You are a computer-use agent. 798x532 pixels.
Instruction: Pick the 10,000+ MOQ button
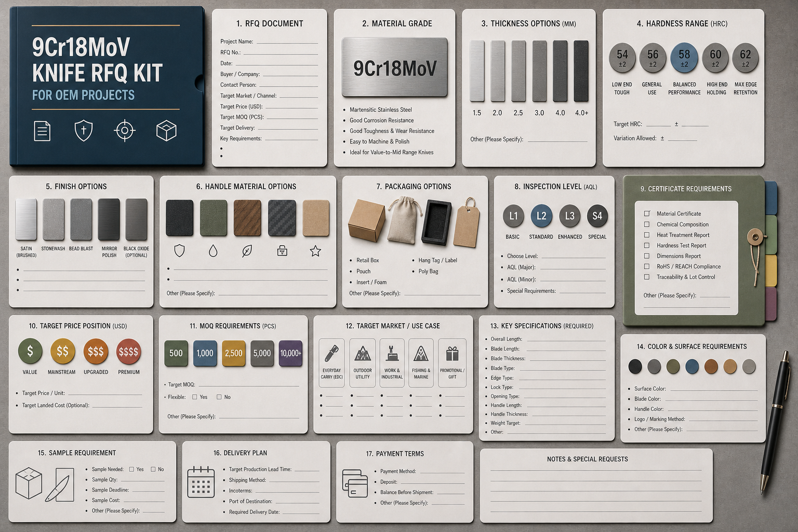pos(291,353)
